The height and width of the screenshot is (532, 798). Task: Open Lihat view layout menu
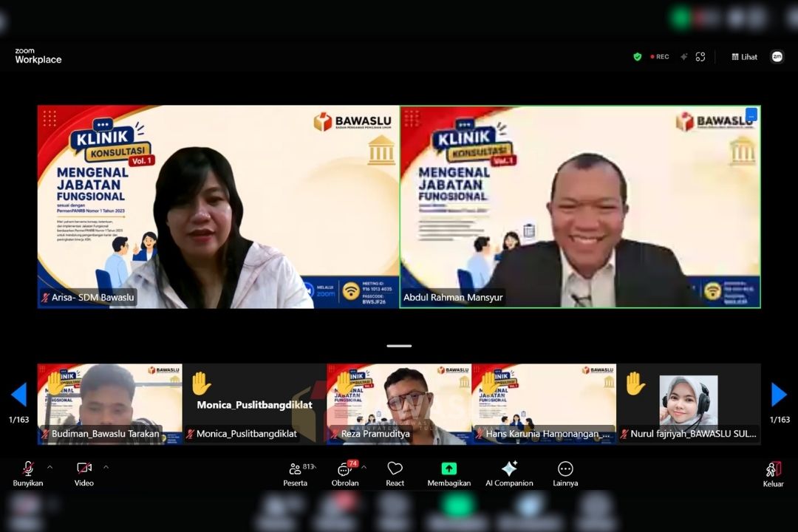[744, 57]
